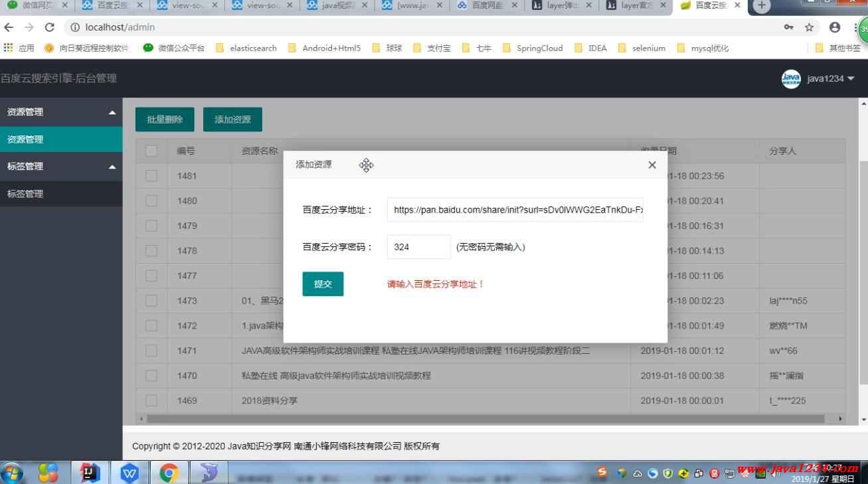Image resolution: width=868 pixels, height=484 pixels.
Task: Open the Android+Html5 bookmark folder
Action: tap(324, 48)
